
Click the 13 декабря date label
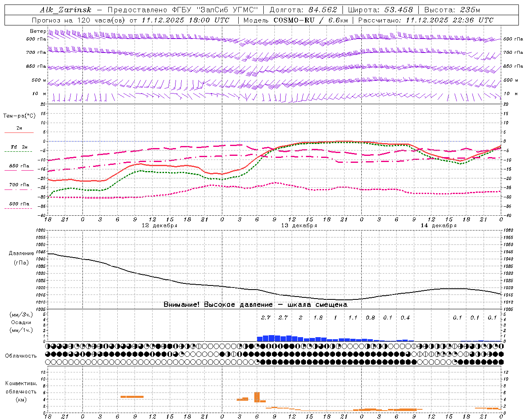point(299,226)
